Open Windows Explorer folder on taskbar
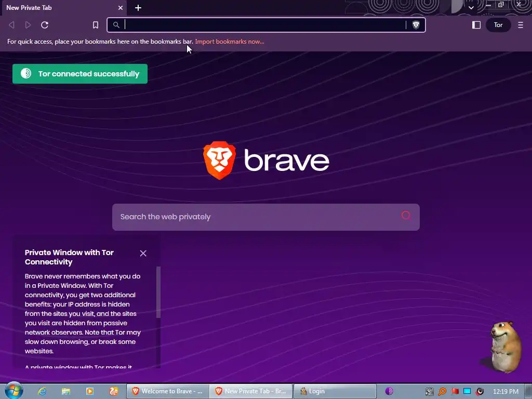 point(66,391)
